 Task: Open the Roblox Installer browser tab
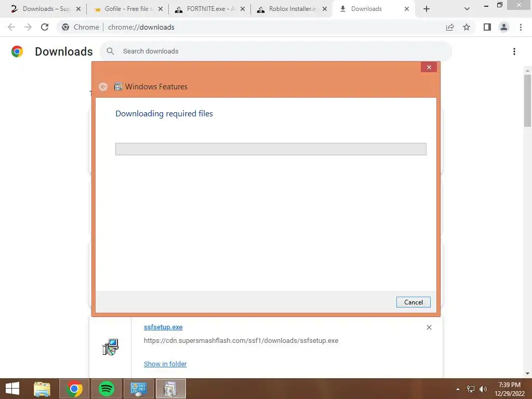292,9
